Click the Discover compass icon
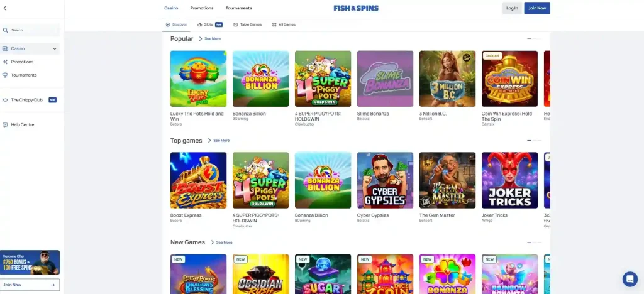The height and width of the screenshot is (294, 644). pos(168,24)
